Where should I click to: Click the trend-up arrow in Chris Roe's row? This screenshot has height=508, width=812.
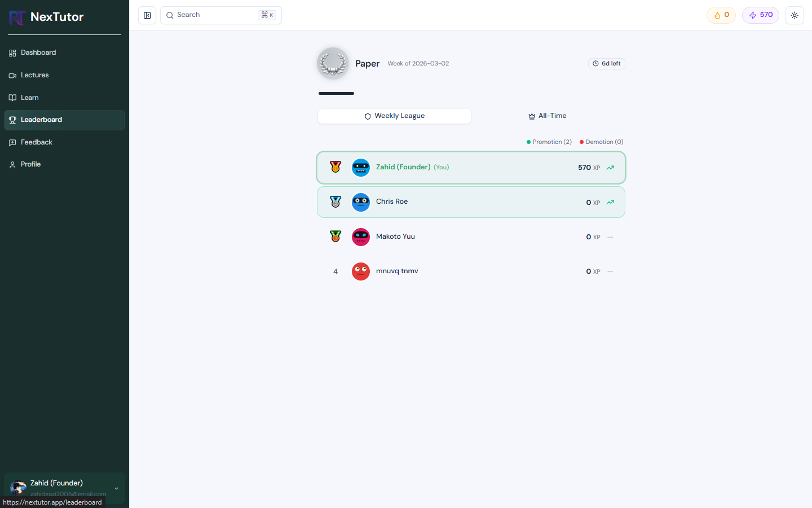tap(610, 202)
